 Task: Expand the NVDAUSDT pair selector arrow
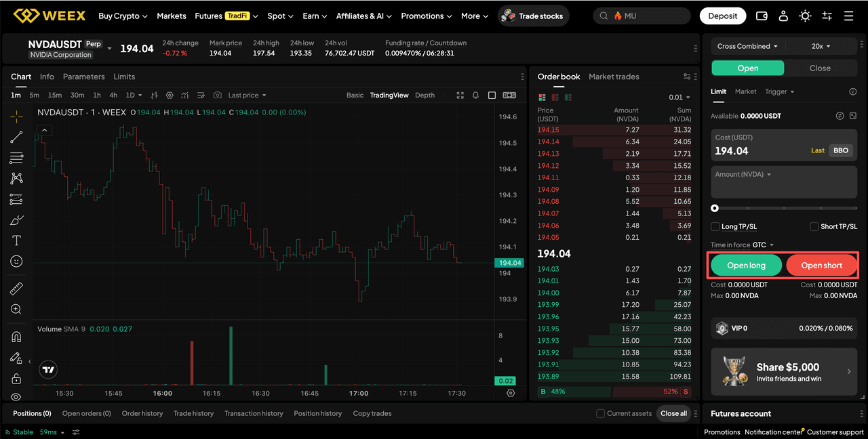[110, 49]
